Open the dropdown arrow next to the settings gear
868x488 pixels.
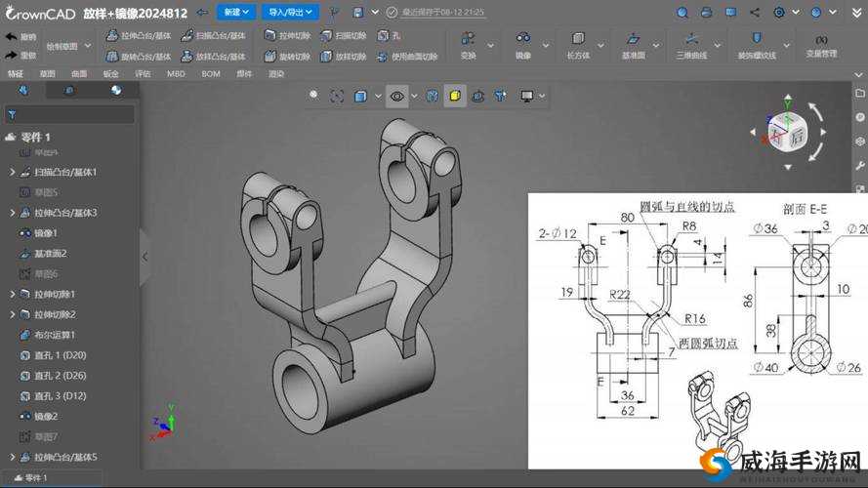tap(796, 12)
